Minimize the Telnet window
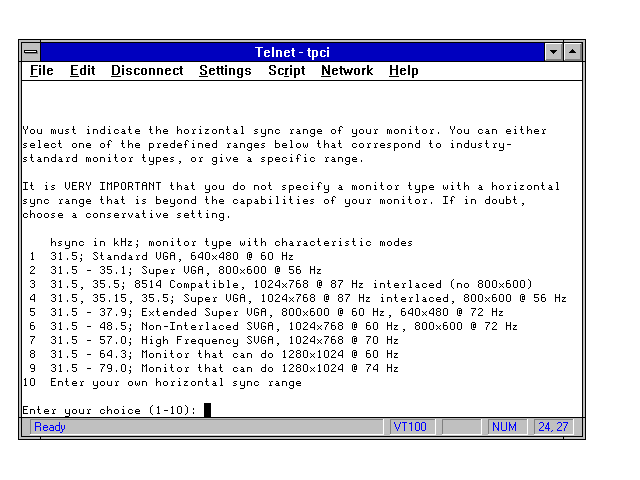The height and width of the screenshot is (480, 640). pos(554,51)
